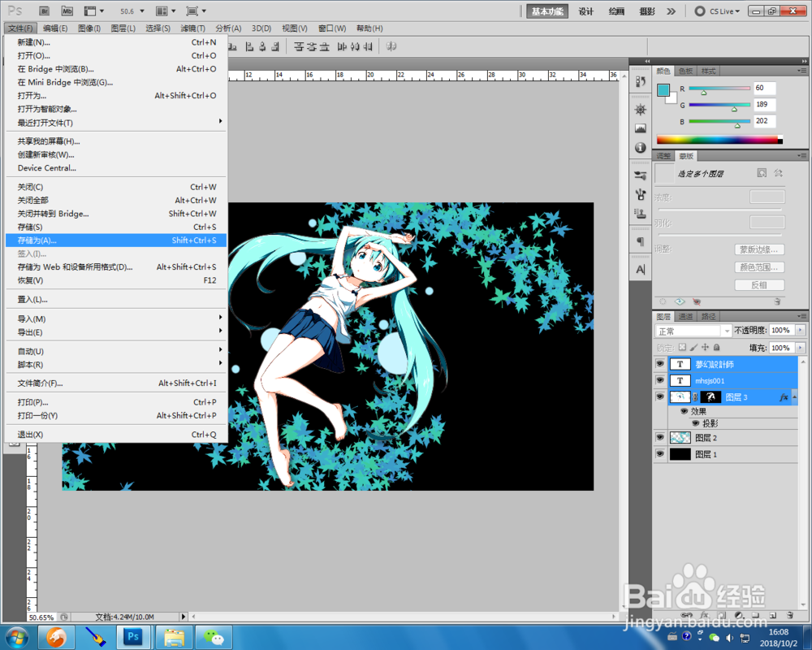
Task: Open the History panel icon
Action: (641, 81)
